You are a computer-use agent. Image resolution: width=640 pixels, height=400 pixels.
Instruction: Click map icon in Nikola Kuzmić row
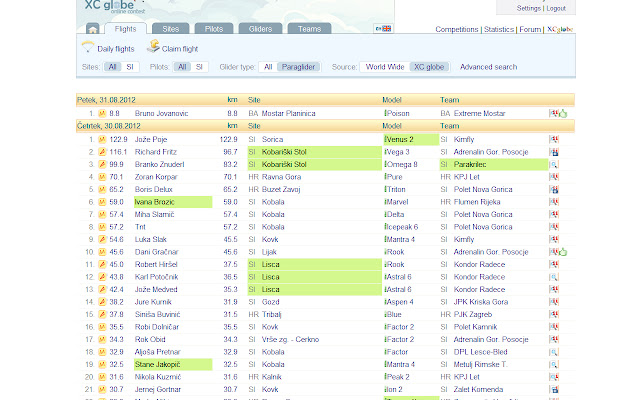tap(554, 377)
